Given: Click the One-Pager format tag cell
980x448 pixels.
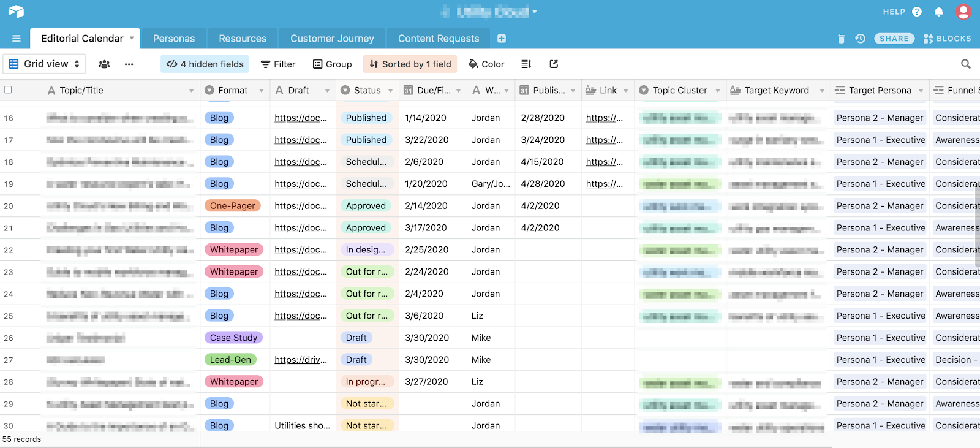Looking at the screenshot, I should 233,206.
